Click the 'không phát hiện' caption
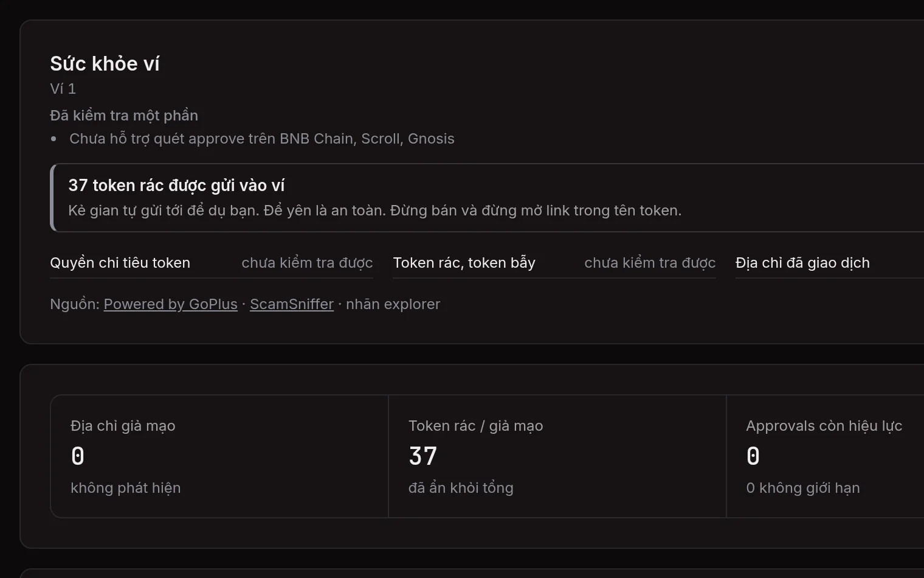Image resolution: width=924 pixels, height=578 pixels. pyautogui.click(x=125, y=488)
